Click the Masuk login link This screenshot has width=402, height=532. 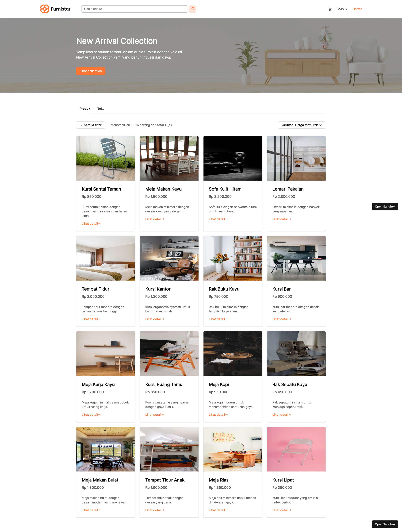pos(342,9)
